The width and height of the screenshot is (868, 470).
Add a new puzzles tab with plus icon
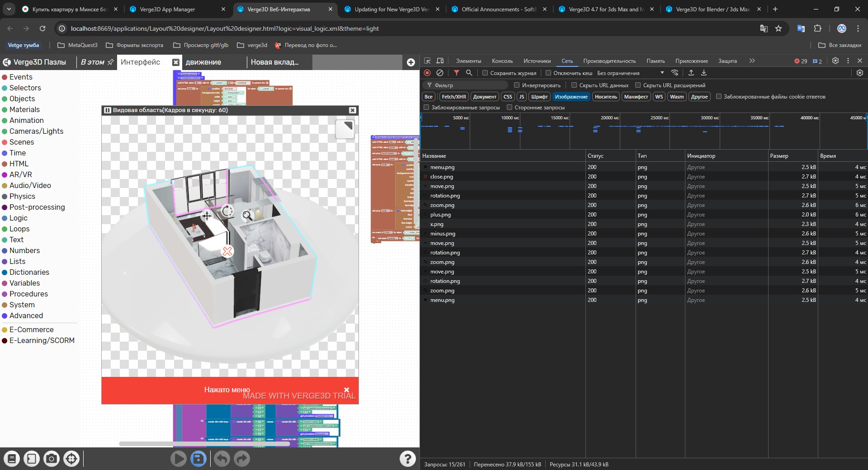pos(410,62)
